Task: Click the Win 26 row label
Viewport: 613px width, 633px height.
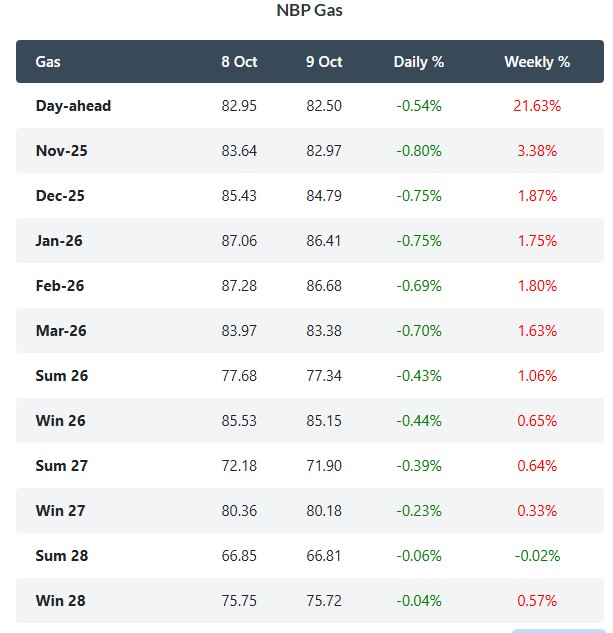Action: [x=60, y=420]
